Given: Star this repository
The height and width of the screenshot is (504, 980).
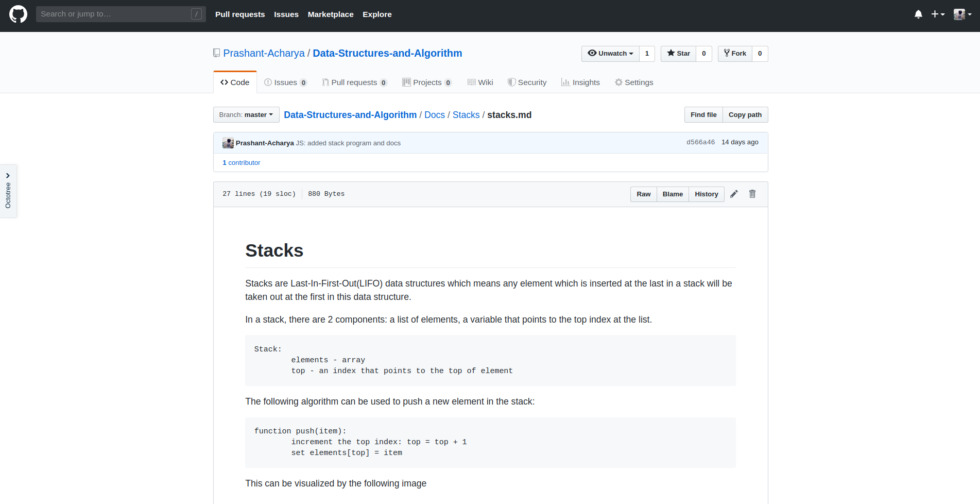Looking at the screenshot, I should click(678, 54).
